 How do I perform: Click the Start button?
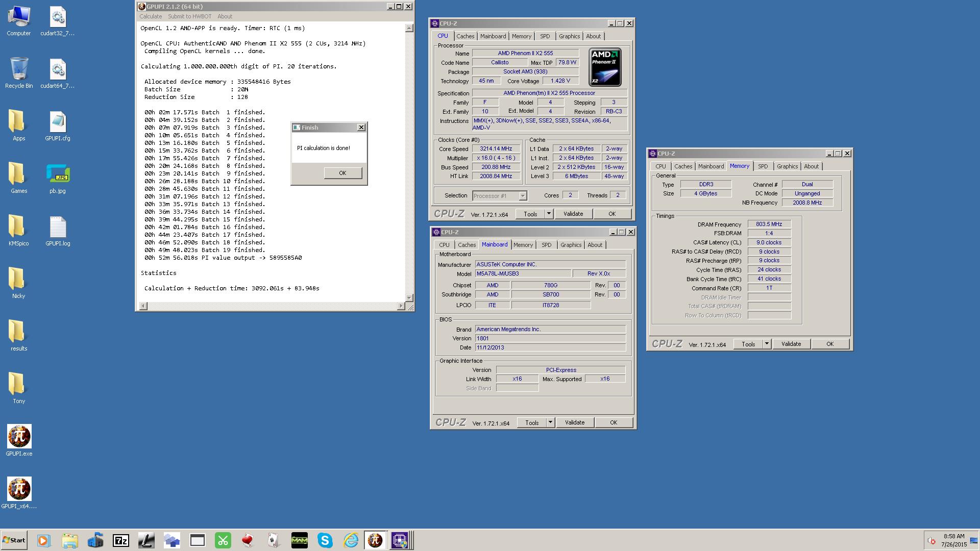(14, 540)
